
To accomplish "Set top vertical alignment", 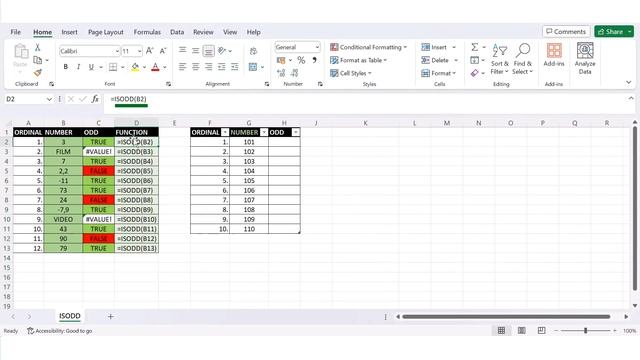I will (182, 50).
